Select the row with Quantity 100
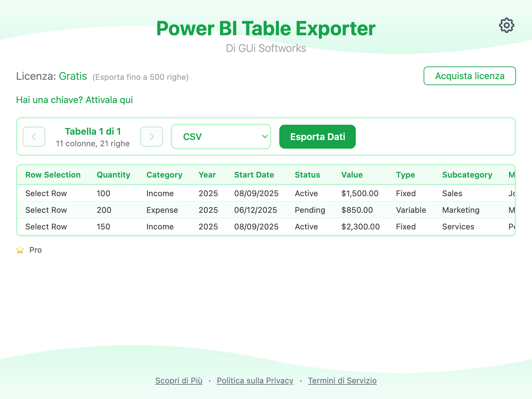532x399 pixels. point(46,194)
